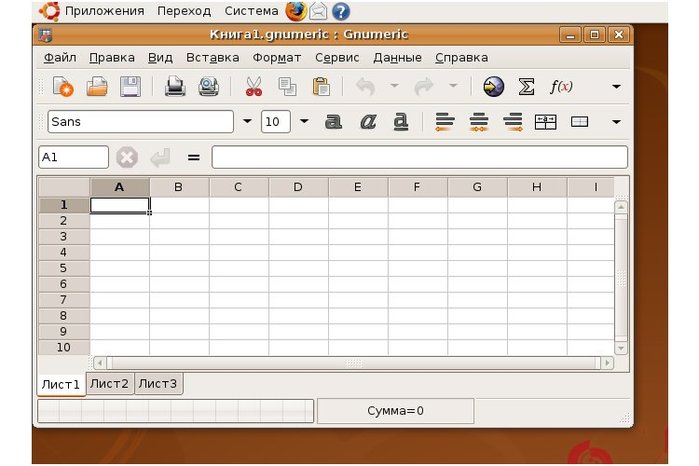Click the Sans font name field
This screenshot has width=699, height=466.
(x=140, y=121)
